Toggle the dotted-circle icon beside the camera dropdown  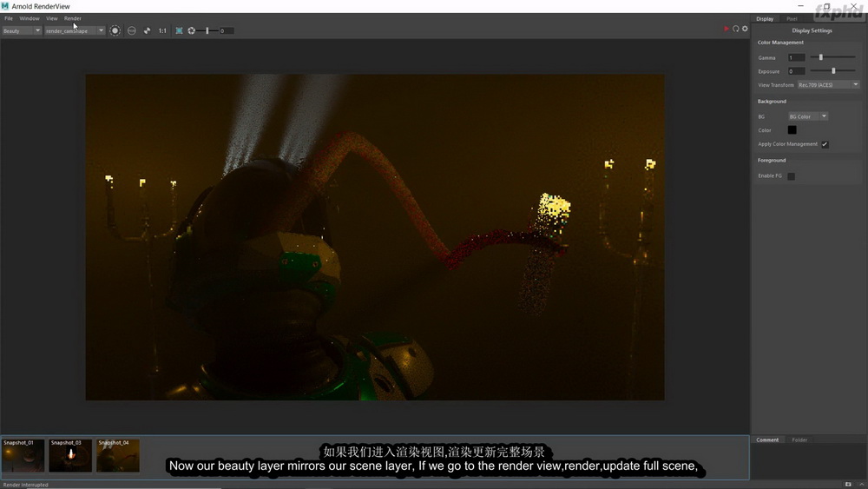115,30
